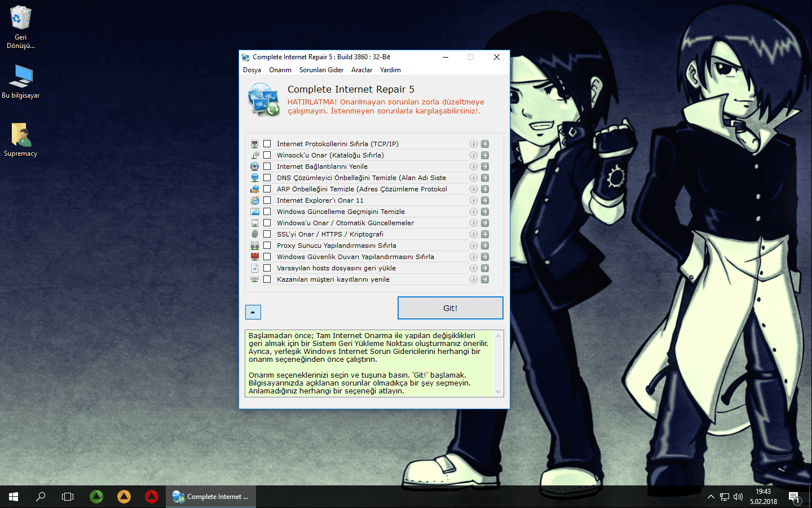812x508 pixels.
Task: Open the volume tray icon
Action: 738,497
